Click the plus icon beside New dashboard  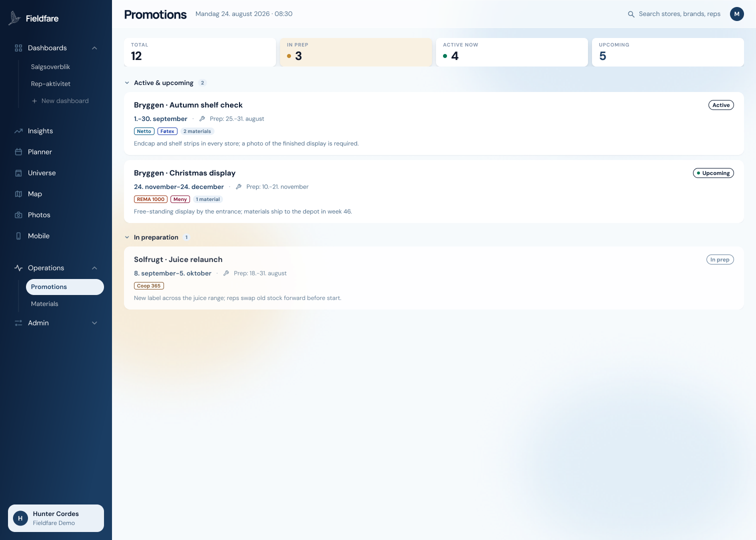click(34, 101)
